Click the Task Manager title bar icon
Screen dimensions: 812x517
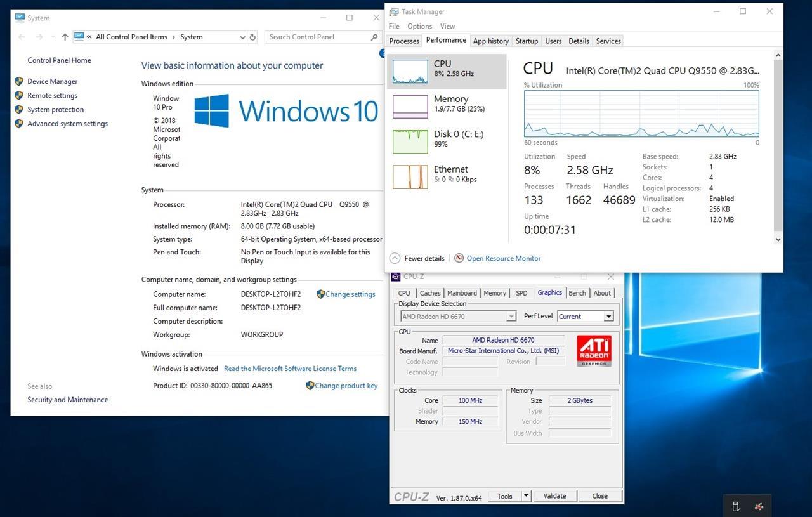[x=394, y=11]
